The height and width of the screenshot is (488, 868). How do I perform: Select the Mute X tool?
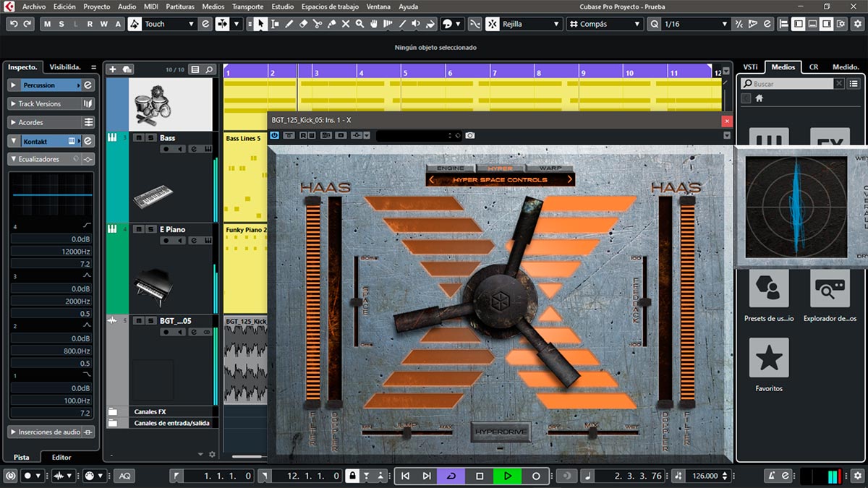346,24
